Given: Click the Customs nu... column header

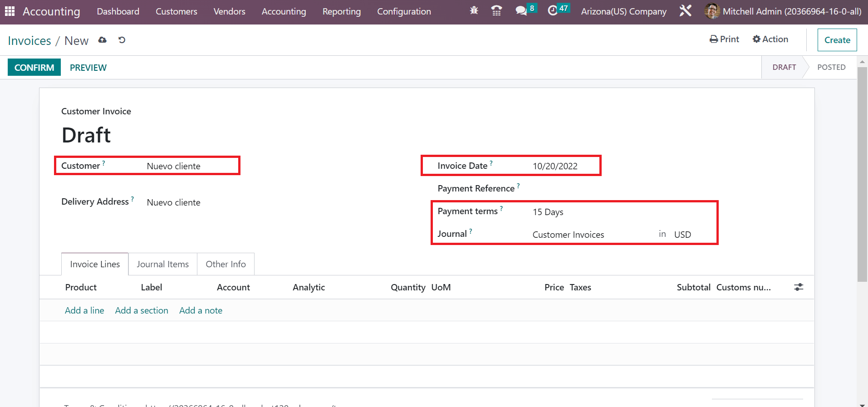Looking at the screenshot, I should 743,287.
